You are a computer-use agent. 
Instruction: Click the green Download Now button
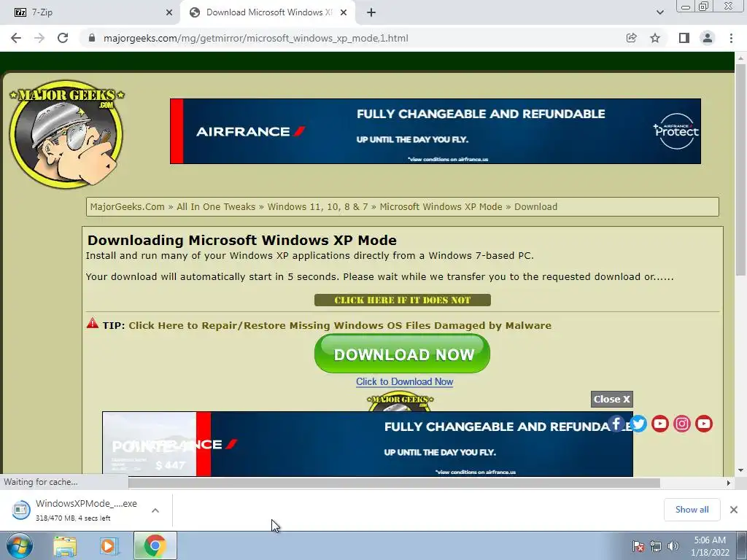(x=402, y=354)
